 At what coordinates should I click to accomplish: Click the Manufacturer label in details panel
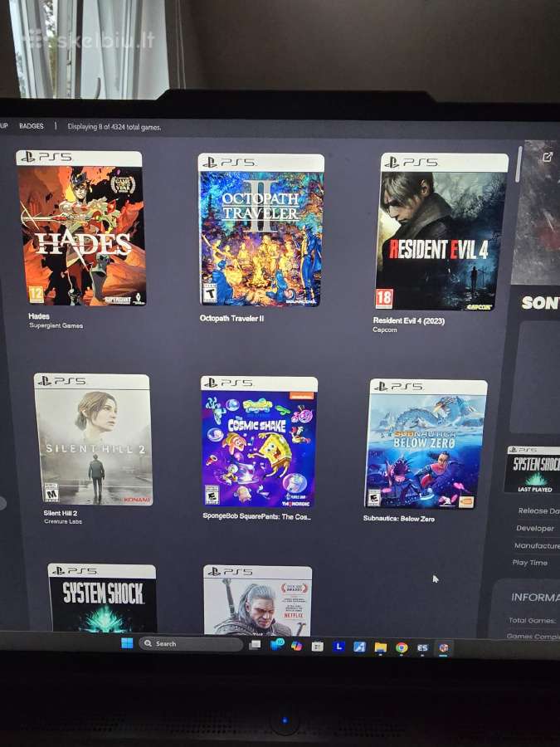pyautogui.click(x=537, y=546)
